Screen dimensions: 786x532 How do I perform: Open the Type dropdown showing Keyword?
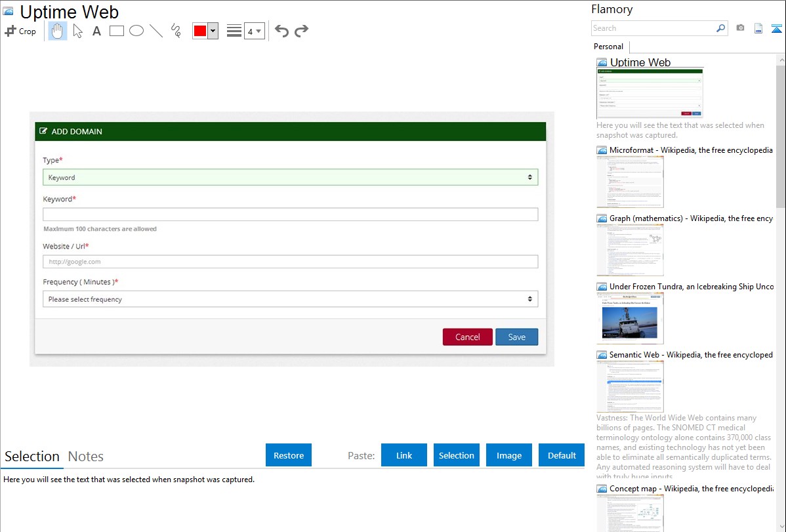290,178
